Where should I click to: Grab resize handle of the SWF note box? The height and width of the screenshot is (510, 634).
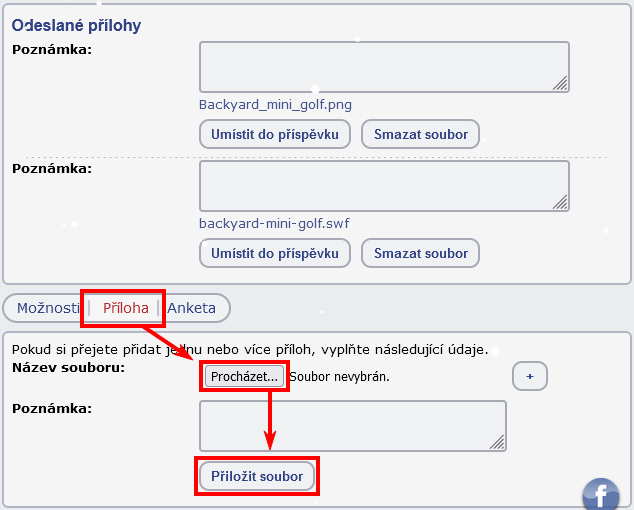[x=560, y=203]
